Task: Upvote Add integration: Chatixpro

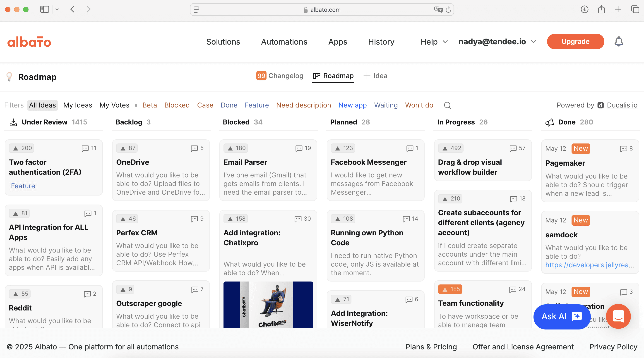Action: (235, 219)
